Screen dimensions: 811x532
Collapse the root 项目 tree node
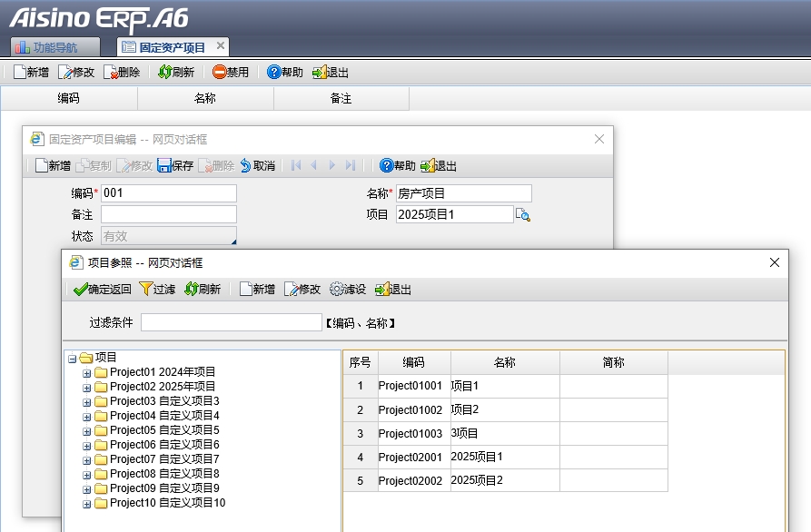point(73,358)
